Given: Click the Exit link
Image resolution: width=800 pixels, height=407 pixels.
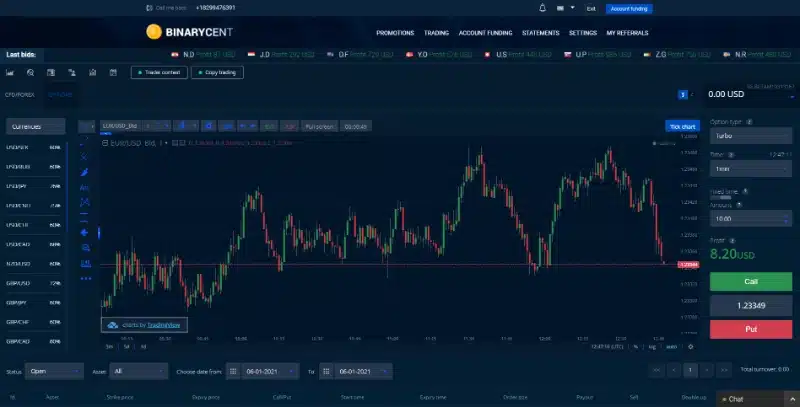Looking at the screenshot, I should (591, 9).
